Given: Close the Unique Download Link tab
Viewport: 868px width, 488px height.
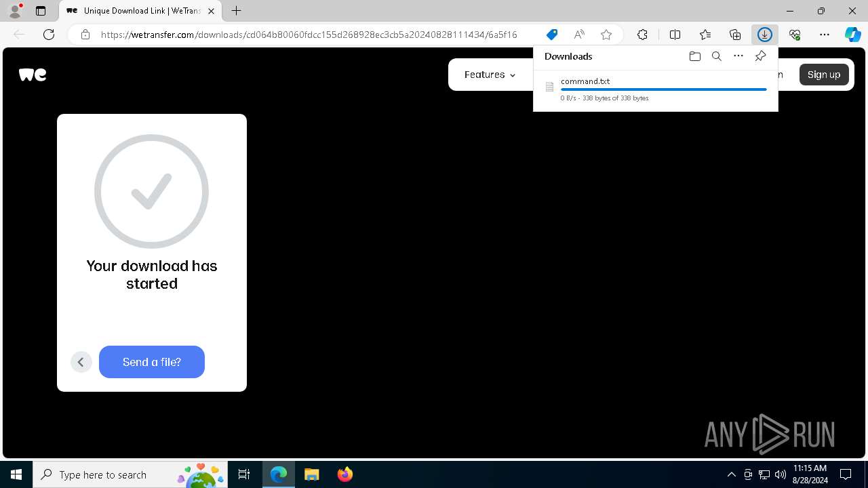Looking at the screenshot, I should click(212, 11).
